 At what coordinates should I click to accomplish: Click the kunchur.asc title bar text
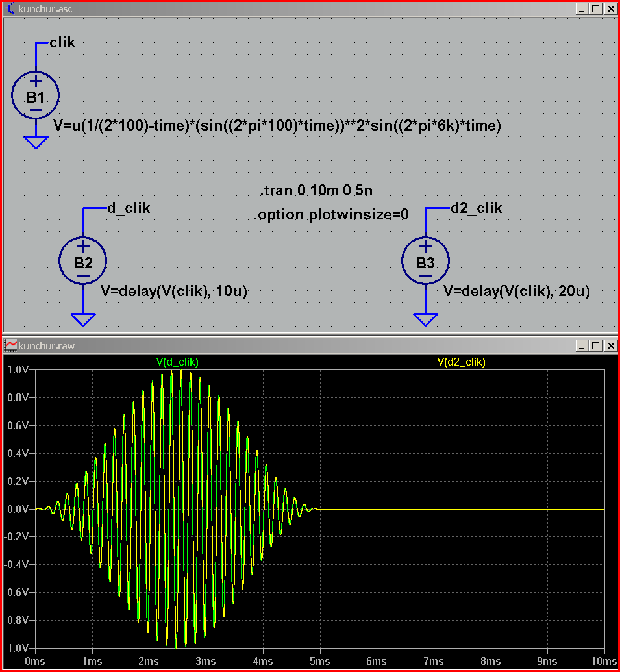point(45,9)
